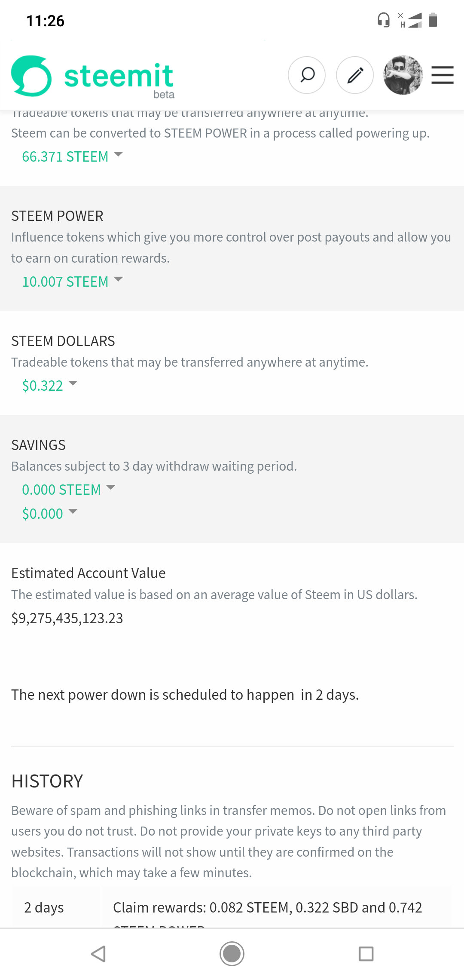This screenshot has width=464, height=980.
Task: Tap the Steemit logo icon
Action: tap(31, 76)
